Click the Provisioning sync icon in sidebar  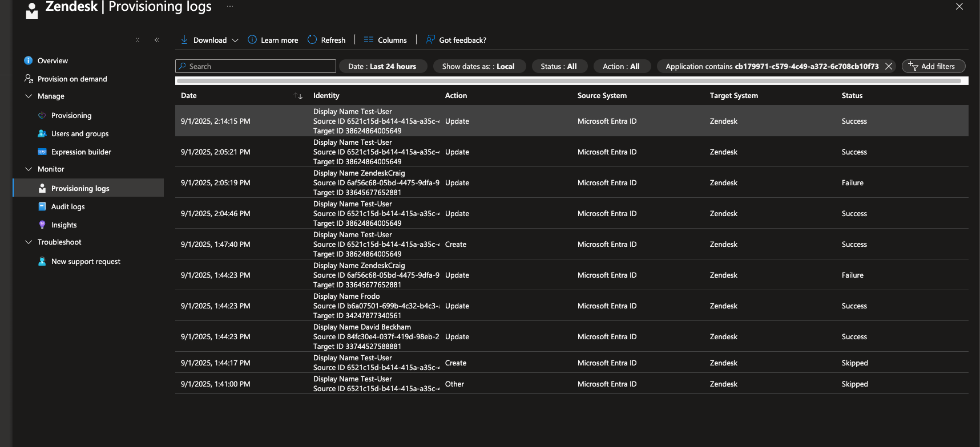(42, 115)
